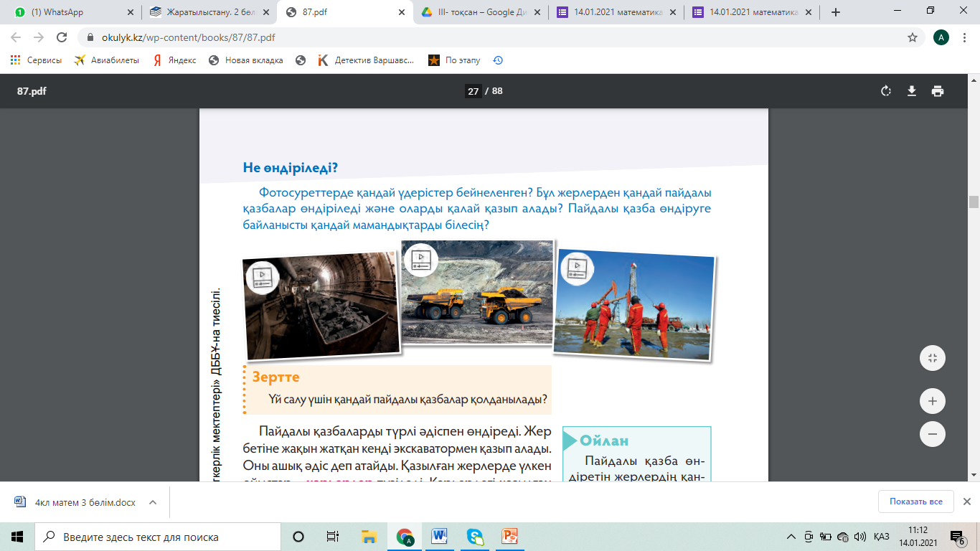Zoom out of the PDF
This screenshot has height=551, width=980.
pos(933,434)
